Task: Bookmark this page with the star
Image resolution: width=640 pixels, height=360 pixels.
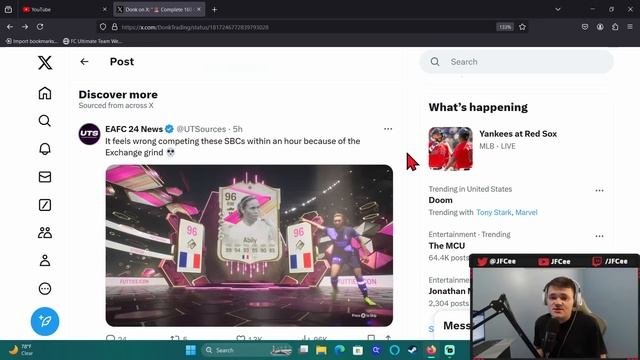Action: click(x=522, y=27)
